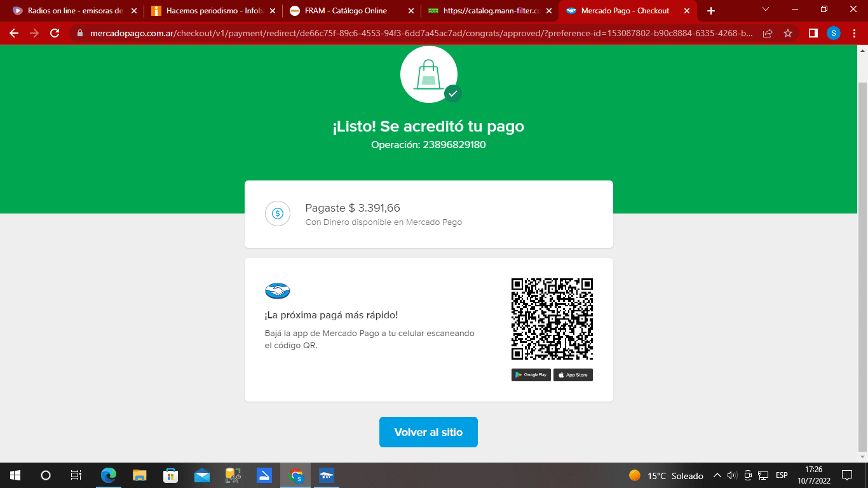Viewport: 868px width, 488px height.
Task: Open Microsoft Store from the taskbar
Action: tap(170, 475)
